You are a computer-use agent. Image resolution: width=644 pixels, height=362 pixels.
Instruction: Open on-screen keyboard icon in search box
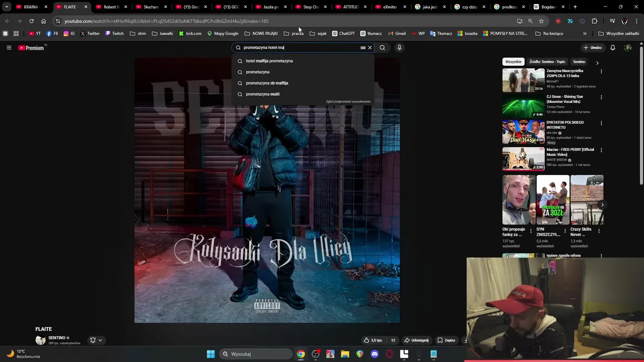tap(363, 48)
